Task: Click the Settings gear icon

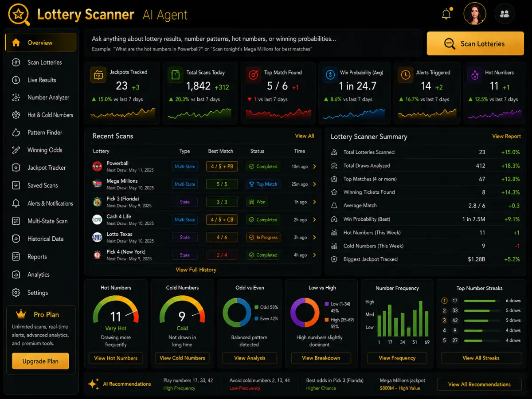Action: [16, 293]
